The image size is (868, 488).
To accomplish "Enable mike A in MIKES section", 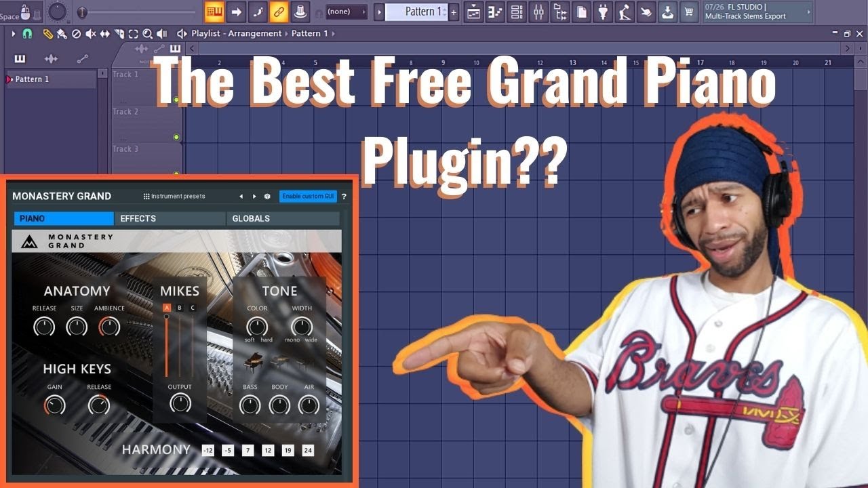I will (x=167, y=308).
